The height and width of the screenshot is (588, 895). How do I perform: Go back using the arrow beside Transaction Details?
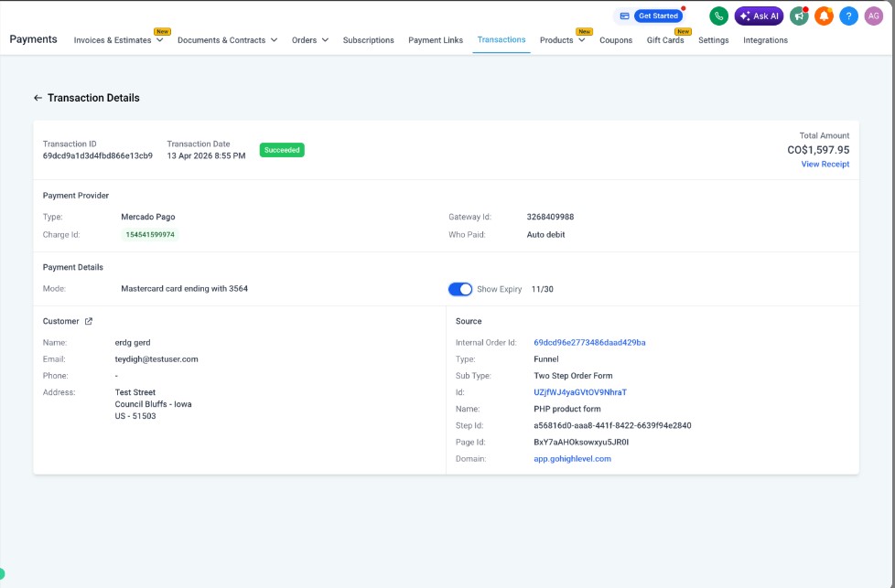[x=38, y=98]
